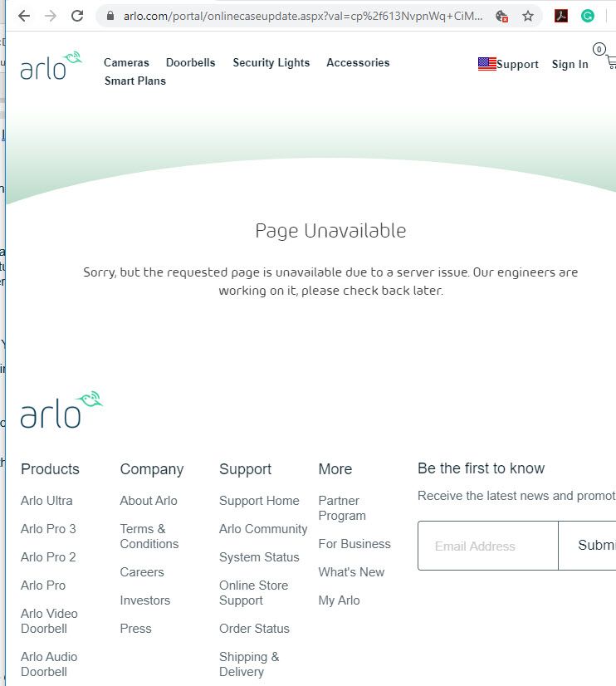The height and width of the screenshot is (686, 616).
Task: Open the What's New link
Action: click(351, 572)
